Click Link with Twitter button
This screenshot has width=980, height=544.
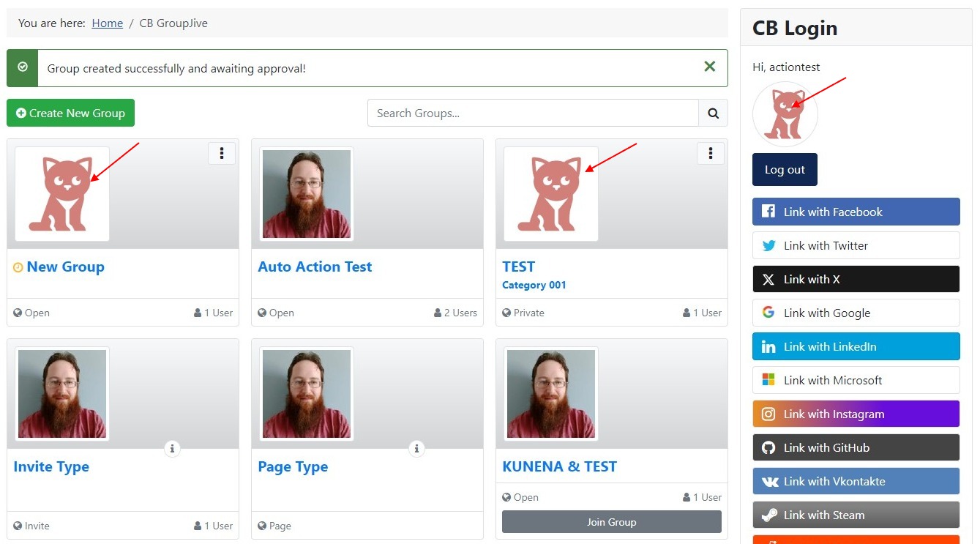(x=856, y=245)
